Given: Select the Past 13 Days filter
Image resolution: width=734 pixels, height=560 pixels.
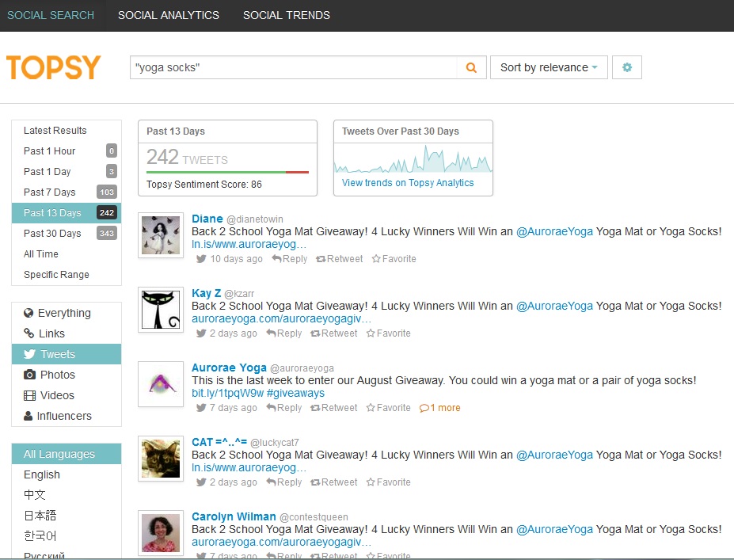Looking at the screenshot, I should pyautogui.click(x=67, y=213).
